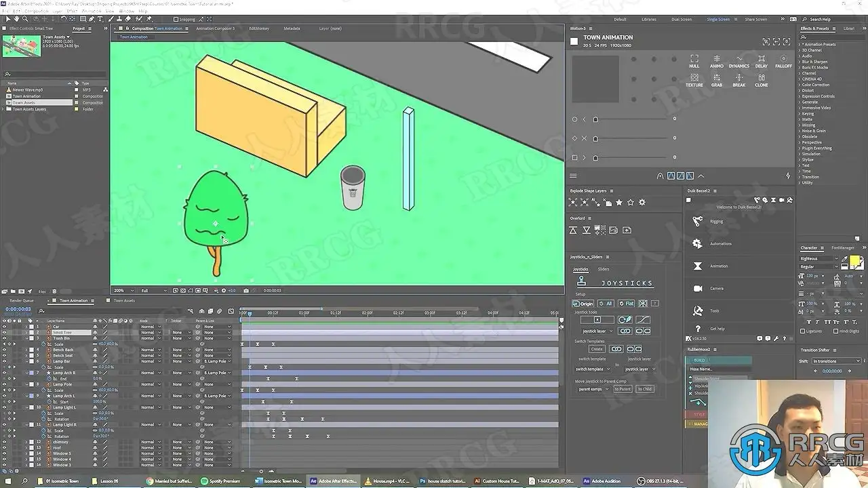Screen dimensions: 868x488
Task: Select the CLONE tool in Motion-3
Action: tap(761, 80)
